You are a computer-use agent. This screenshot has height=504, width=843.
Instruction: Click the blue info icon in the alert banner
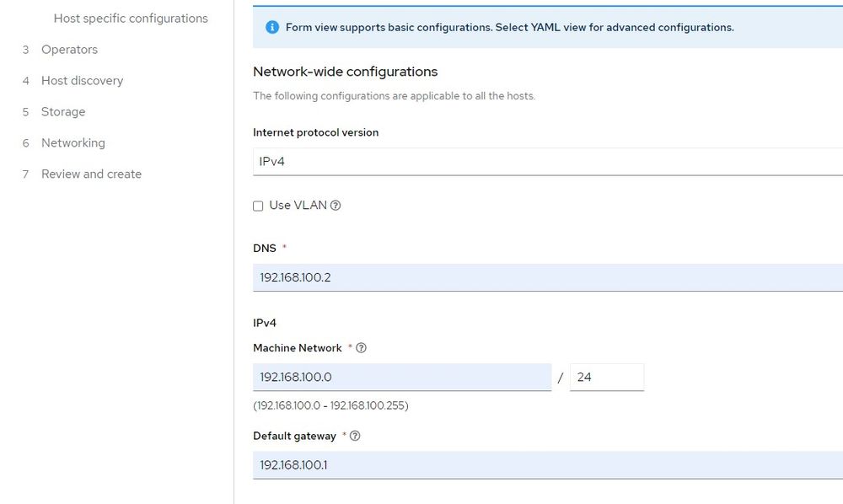coord(271,27)
